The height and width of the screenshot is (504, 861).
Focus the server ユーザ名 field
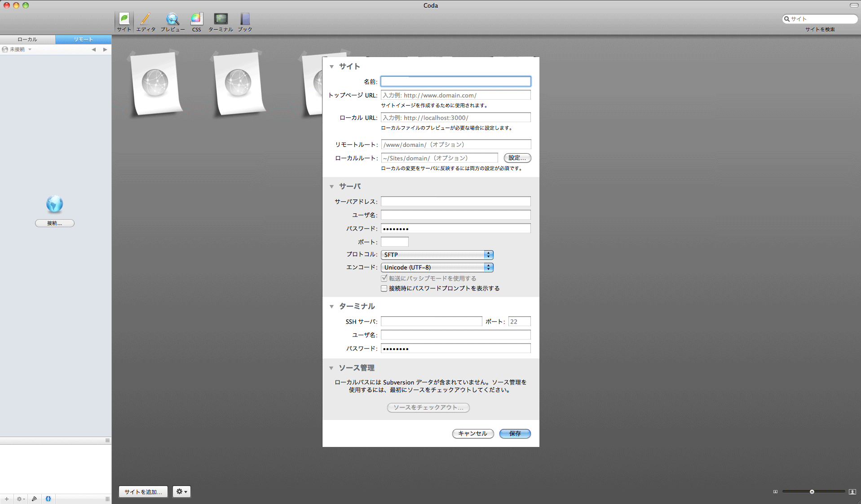[x=456, y=215]
